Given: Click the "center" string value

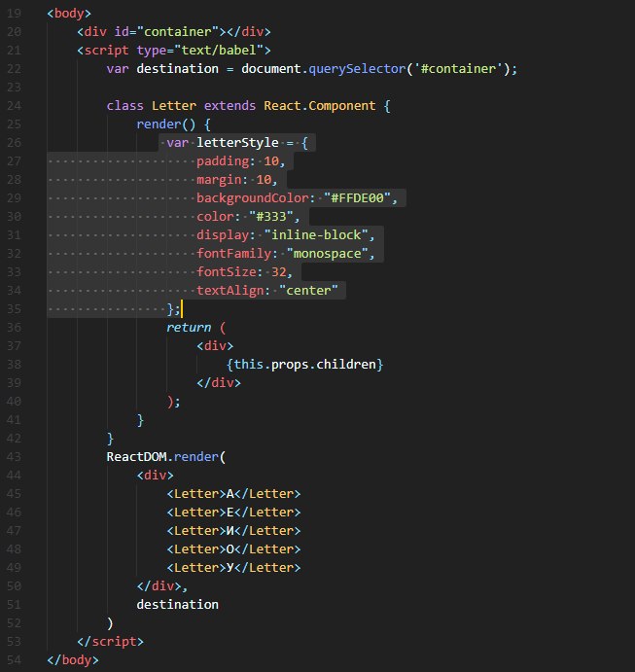Looking at the screenshot, I should pyautogui.click(x=308, y=291).
